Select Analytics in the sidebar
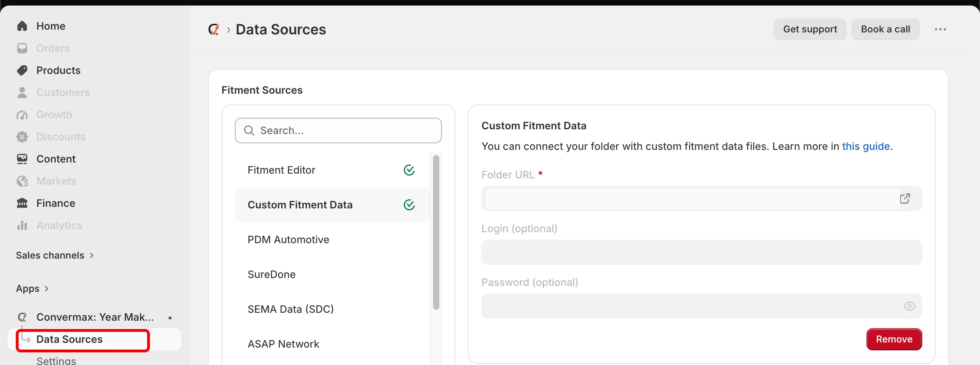The image size is (980, 365). (59, 225)
